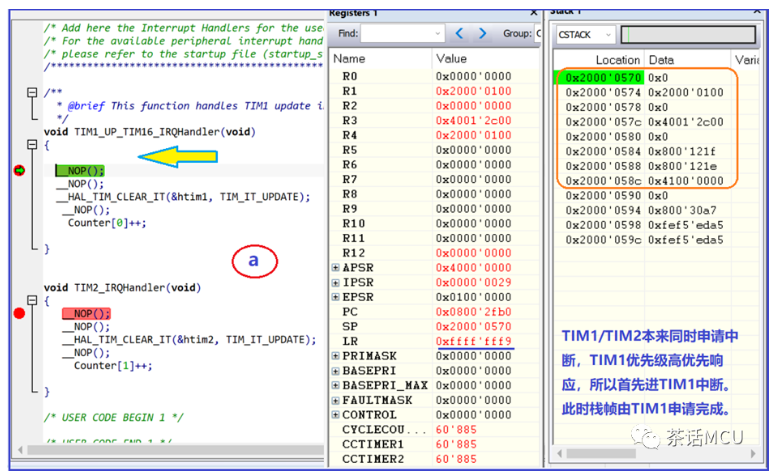Expand the BASEPRI_MAX register
Viewport: 777px width, 476px height.
coord(335,385)
